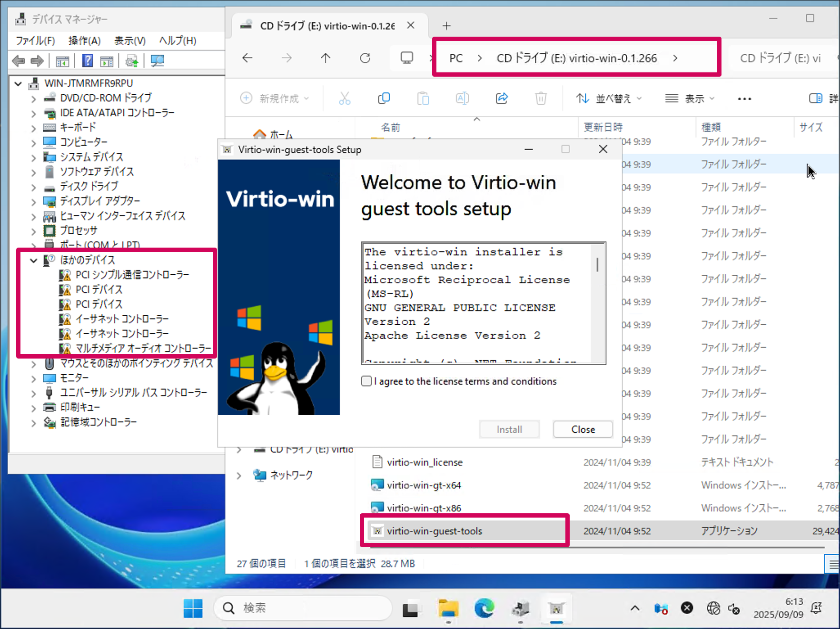
Task: Launch Microsoft Edge from the taskbar
Action: pos(484,608)
